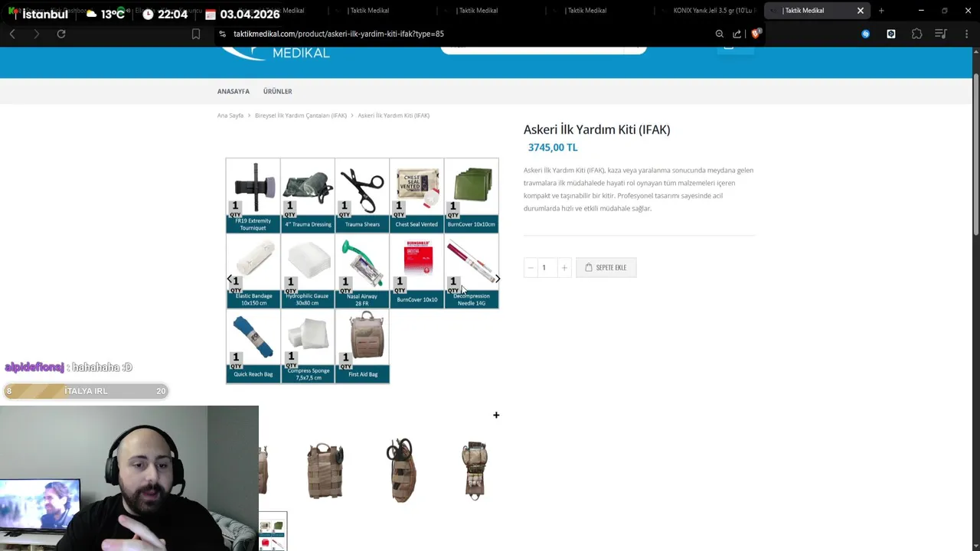Open the ÜRÜNLER menu item
The height and width of the screenshot is (551, 980).
pyautogui.click(x=277, y=91)
